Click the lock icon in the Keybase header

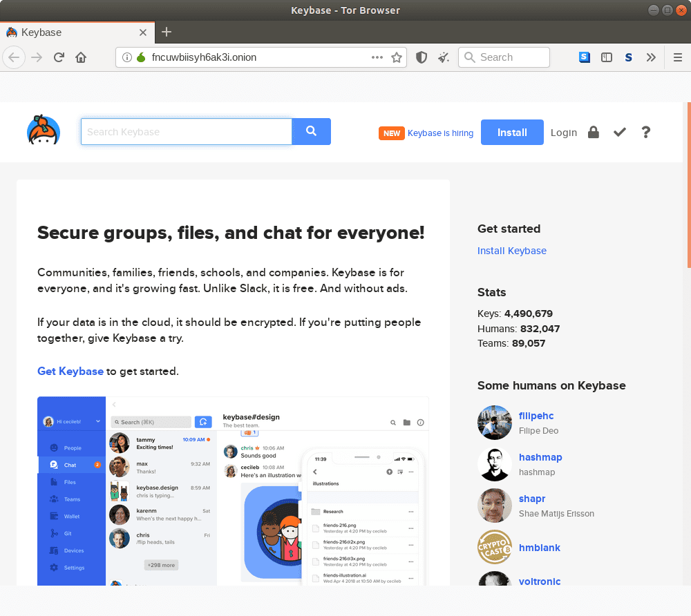pos(594,132)
